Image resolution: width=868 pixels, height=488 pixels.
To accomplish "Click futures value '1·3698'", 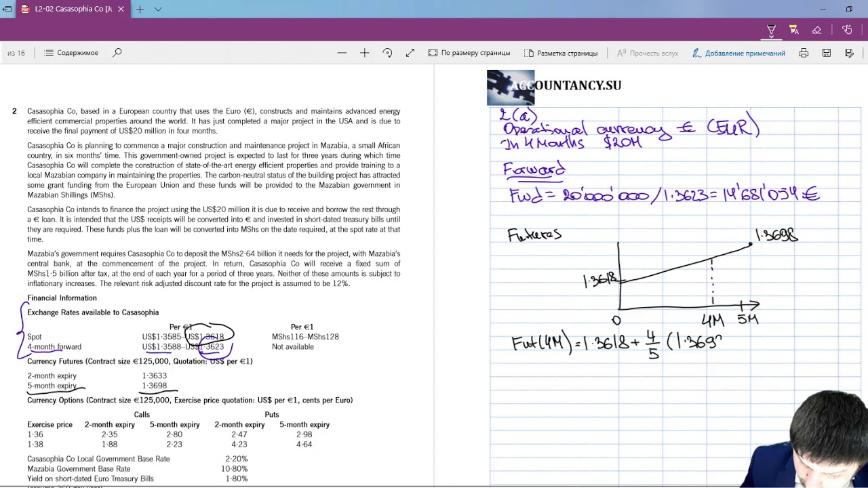I will 154,386.
